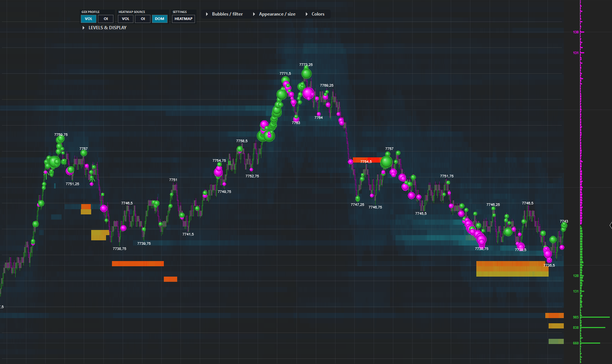
Task: Select OI under GEX PROFILE
Action: (106, 19)
